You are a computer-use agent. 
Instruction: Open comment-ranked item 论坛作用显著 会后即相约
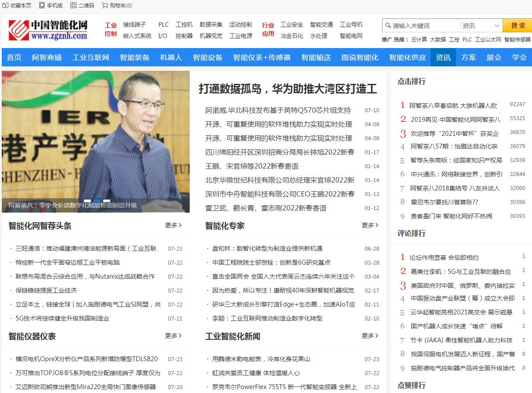(444, 258)
